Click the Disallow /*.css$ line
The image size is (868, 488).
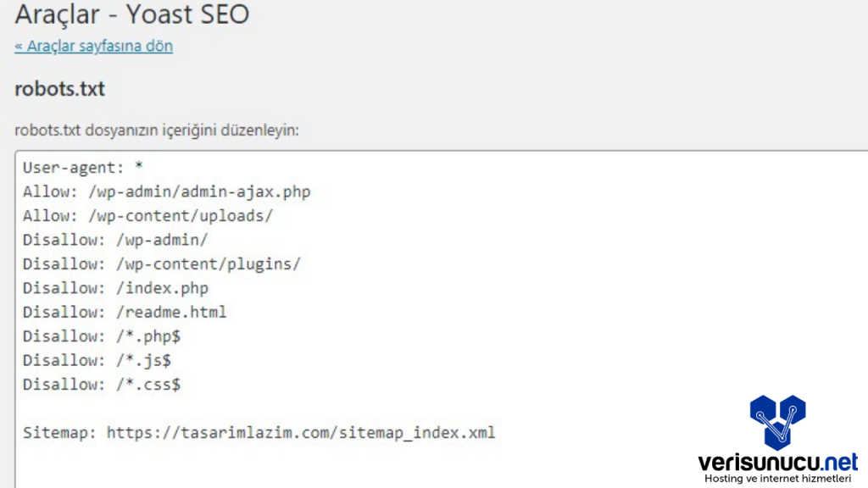tap(102, 385)
